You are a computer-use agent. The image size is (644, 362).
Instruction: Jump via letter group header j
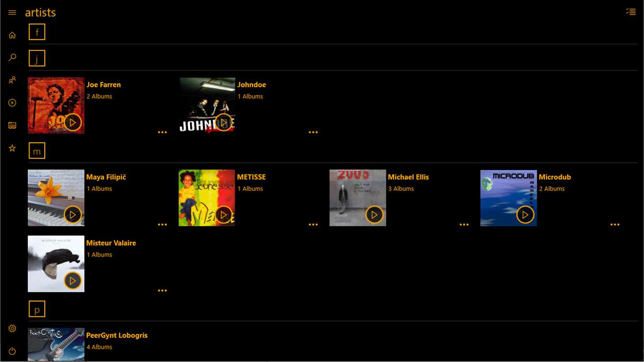[x=37, y=59]
